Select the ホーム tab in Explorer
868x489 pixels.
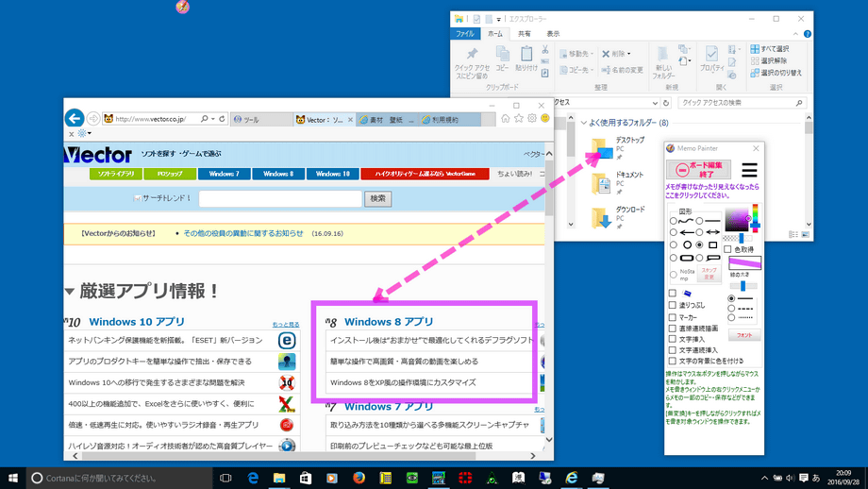pyautogui.click(x=495, y=34)
